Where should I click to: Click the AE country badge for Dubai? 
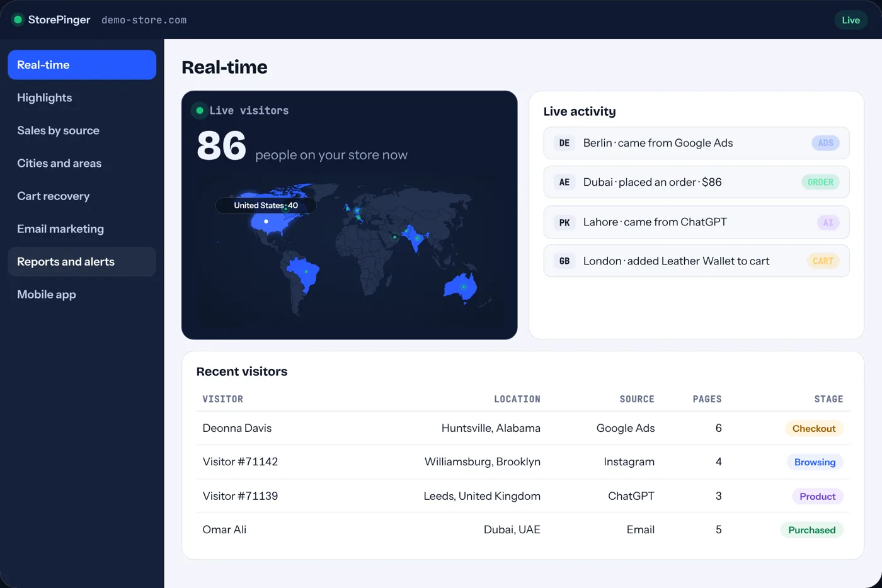tap(564, 182)
